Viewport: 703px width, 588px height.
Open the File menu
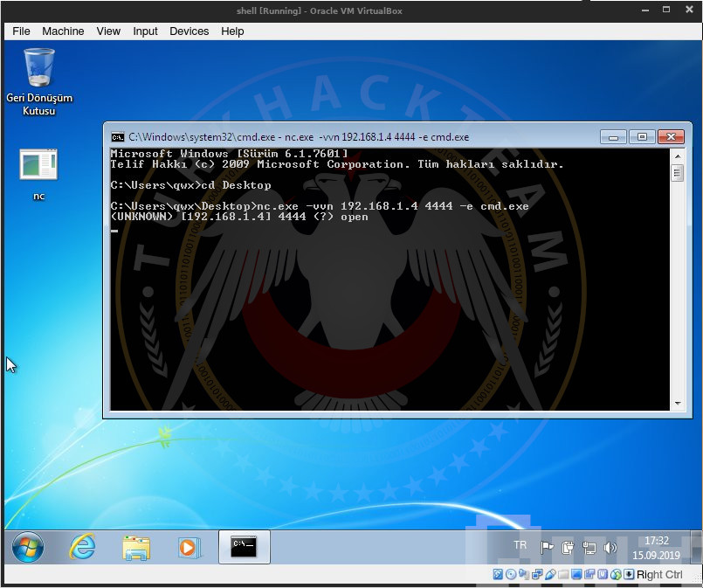point(21,31)
